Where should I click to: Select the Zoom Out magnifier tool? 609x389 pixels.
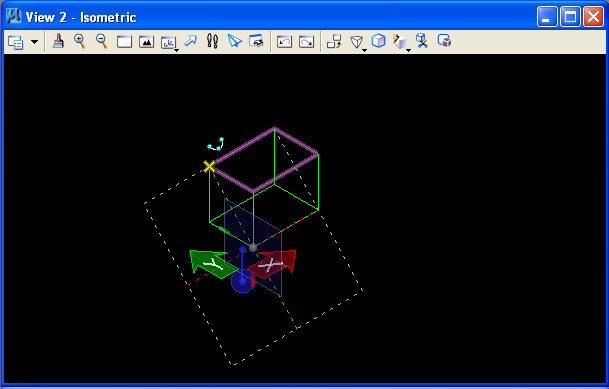point(102,41)
